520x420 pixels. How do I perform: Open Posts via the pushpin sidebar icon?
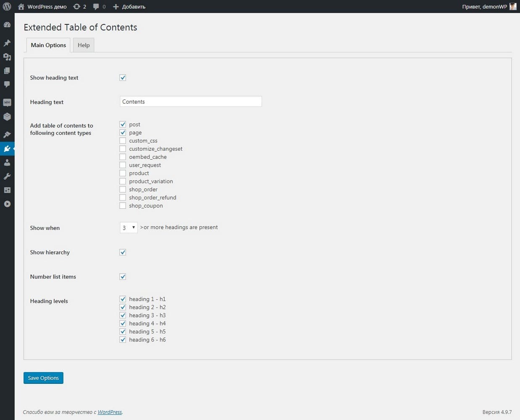tap(7, 43)
